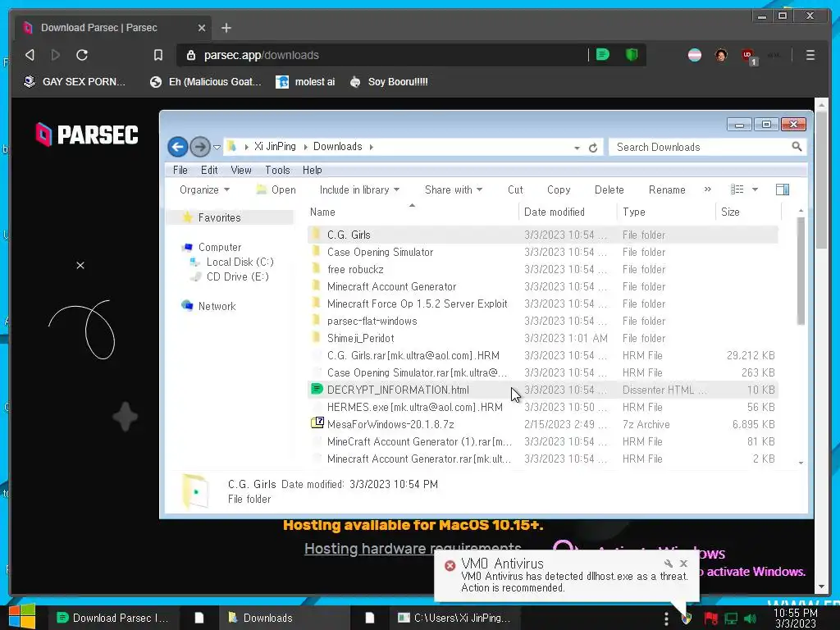Open the recent locations dropdown arrow

[x=217, y=148]
